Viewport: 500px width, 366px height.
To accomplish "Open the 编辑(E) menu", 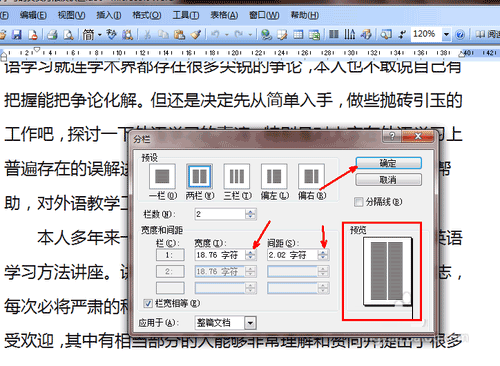I will 33,15.
